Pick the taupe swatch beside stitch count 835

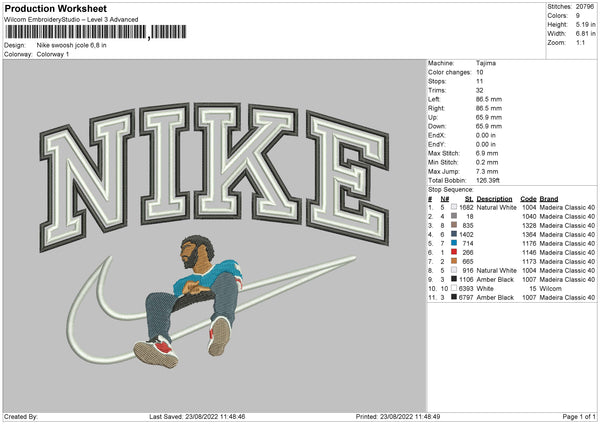(454, 225)
